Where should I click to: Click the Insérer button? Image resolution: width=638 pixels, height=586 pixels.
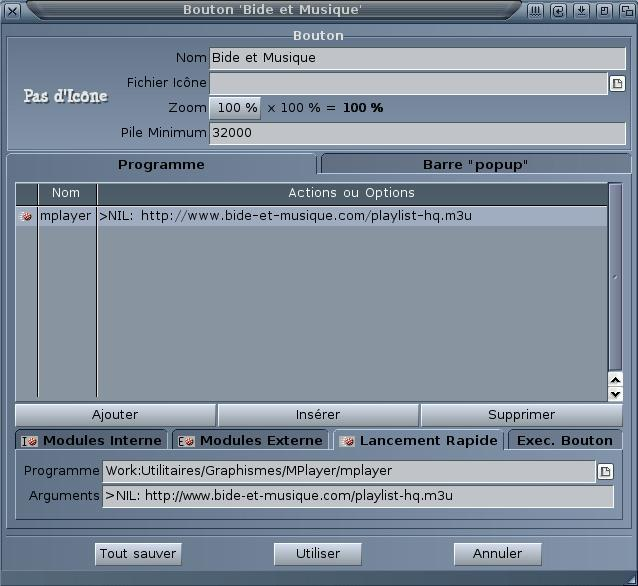318,415
